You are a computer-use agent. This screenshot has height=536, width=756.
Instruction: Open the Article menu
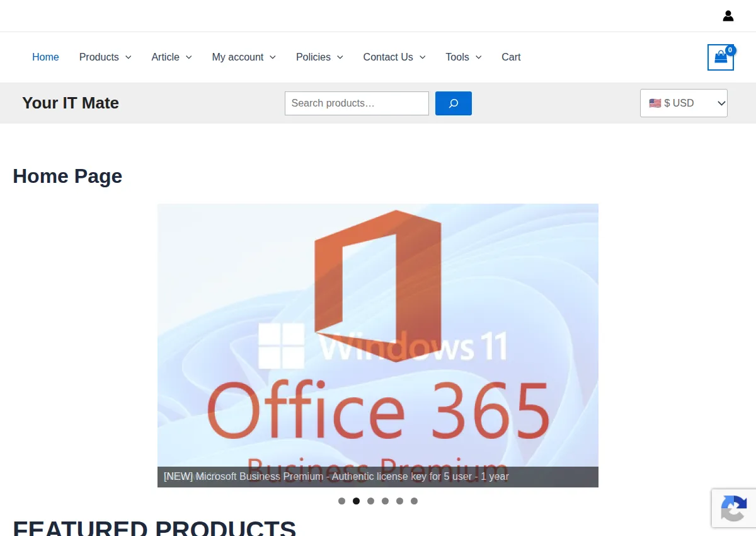(x=165, y=57)
